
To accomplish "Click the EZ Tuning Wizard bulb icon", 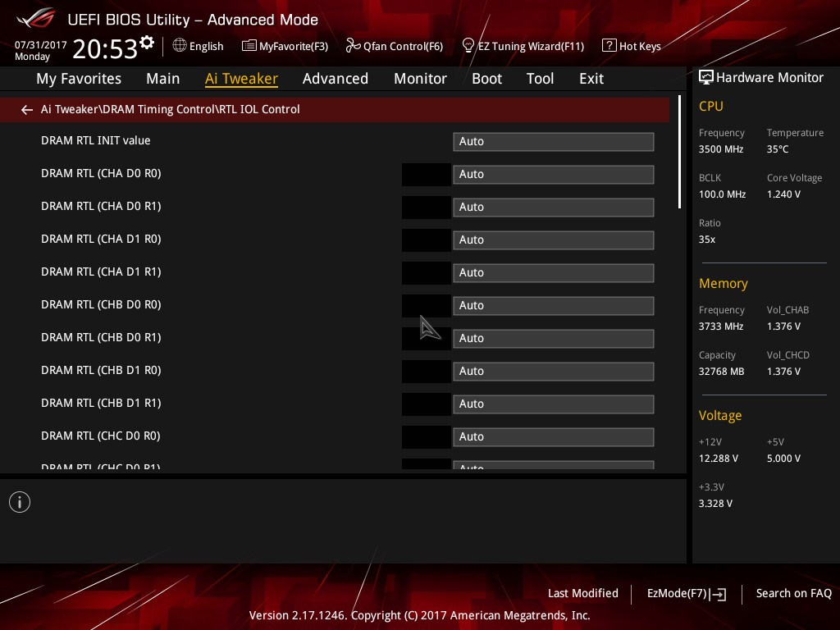I will point(468,46).
